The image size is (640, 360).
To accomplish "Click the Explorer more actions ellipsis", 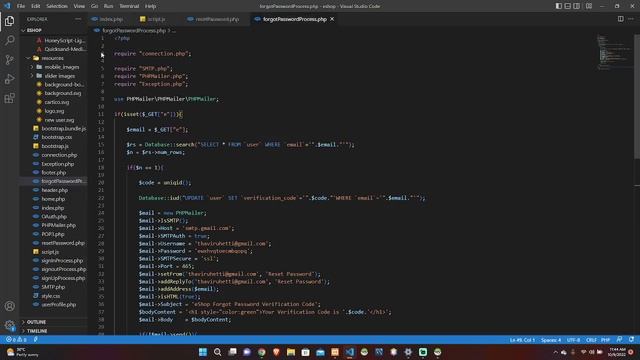I will tap(78, 19).
